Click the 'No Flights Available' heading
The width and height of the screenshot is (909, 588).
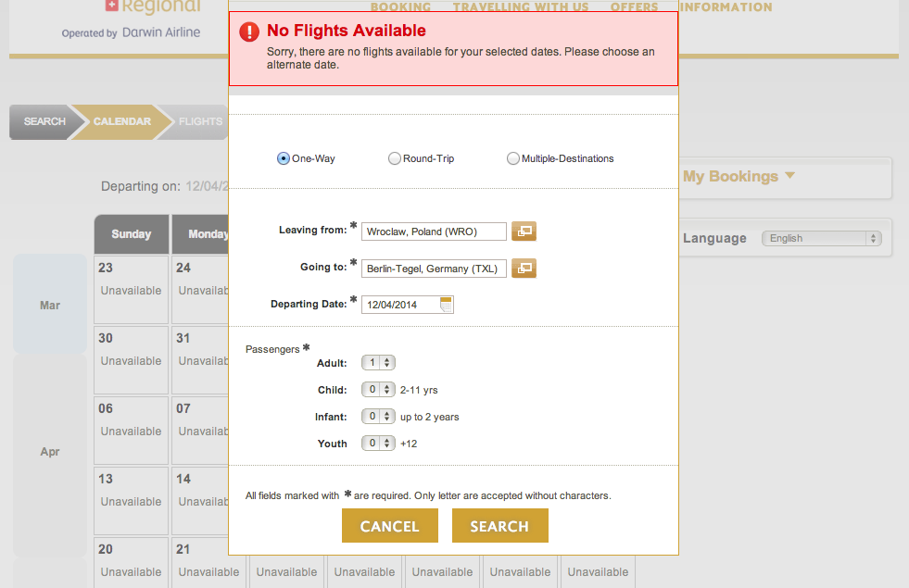click(x=347, y=31)
